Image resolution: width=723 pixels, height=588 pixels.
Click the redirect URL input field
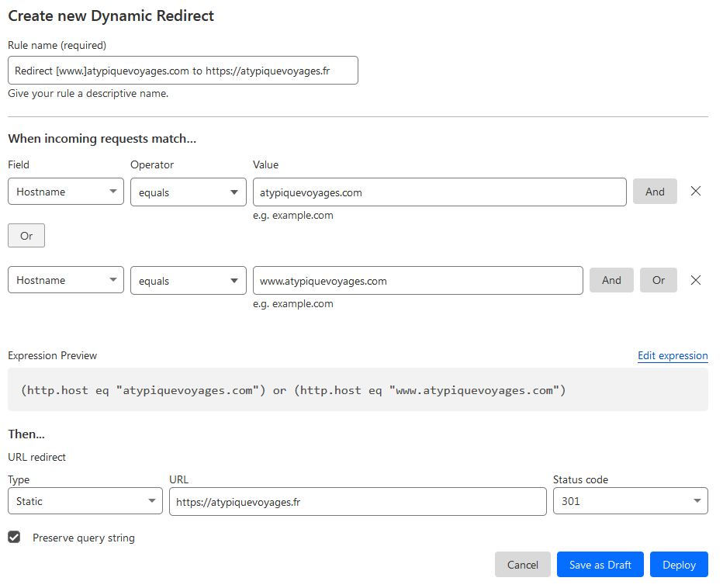[358, 501]
